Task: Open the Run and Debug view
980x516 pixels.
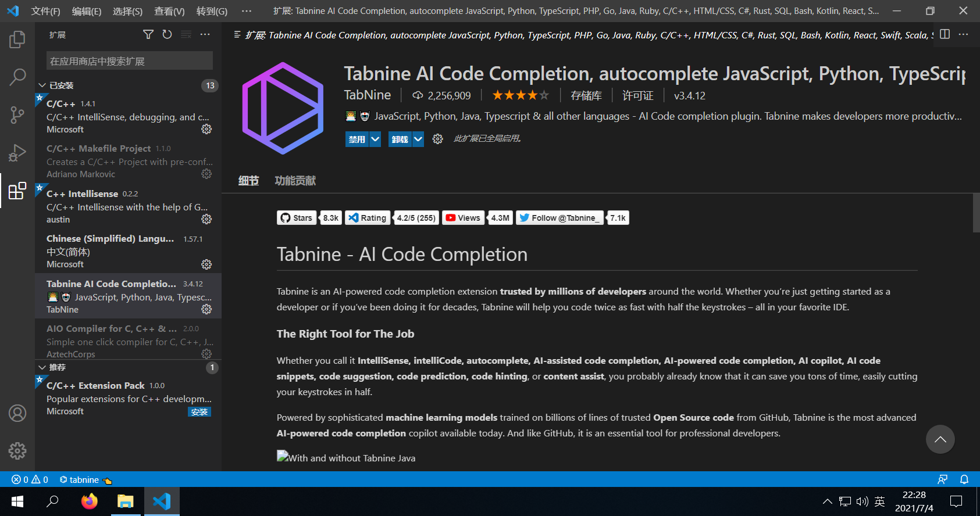Action: (17, 152)
